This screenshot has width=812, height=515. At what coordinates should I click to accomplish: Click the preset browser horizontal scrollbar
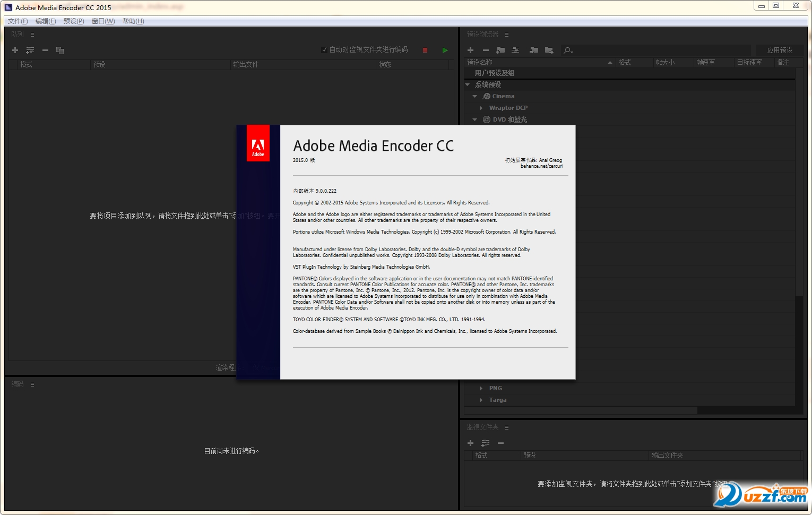pyautogui.click(x=581, y=410)
